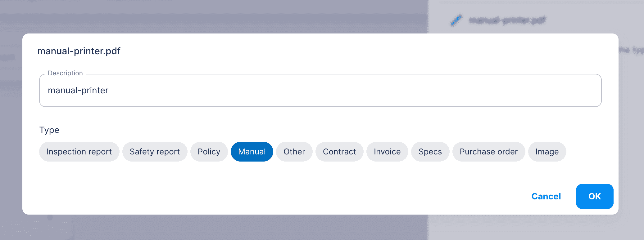644x240 pixels.
Task: Click the manual-printer.pdf dialog title
Action: pos(79,51)
